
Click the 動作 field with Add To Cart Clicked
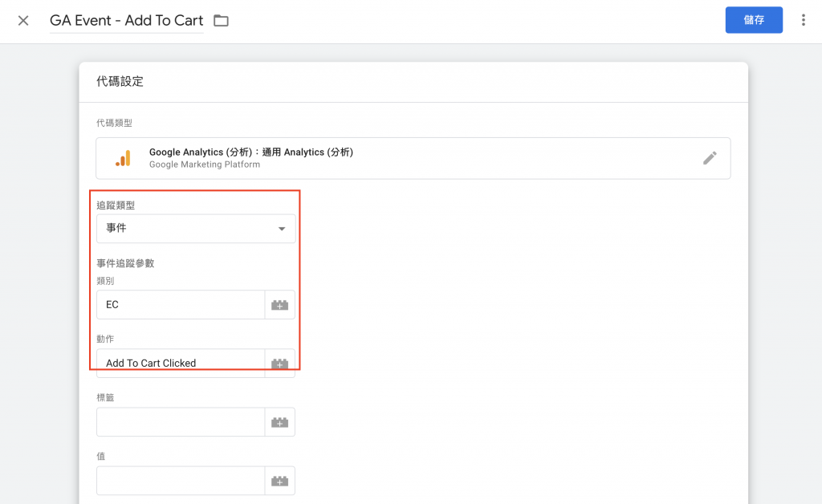[x=181, y=363]
